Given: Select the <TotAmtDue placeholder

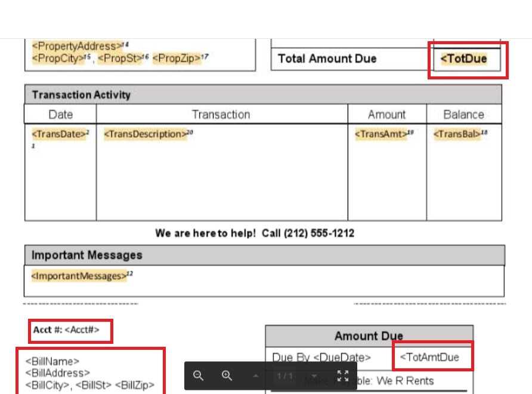Looking at the screenshot, I should click(429, 358).
